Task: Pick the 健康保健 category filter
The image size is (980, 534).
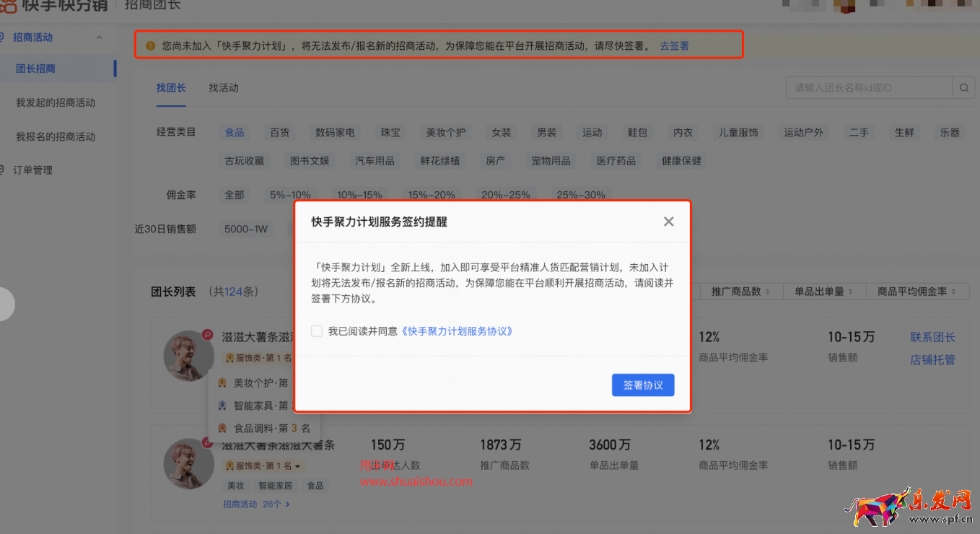Action: [x=682, y=161]
